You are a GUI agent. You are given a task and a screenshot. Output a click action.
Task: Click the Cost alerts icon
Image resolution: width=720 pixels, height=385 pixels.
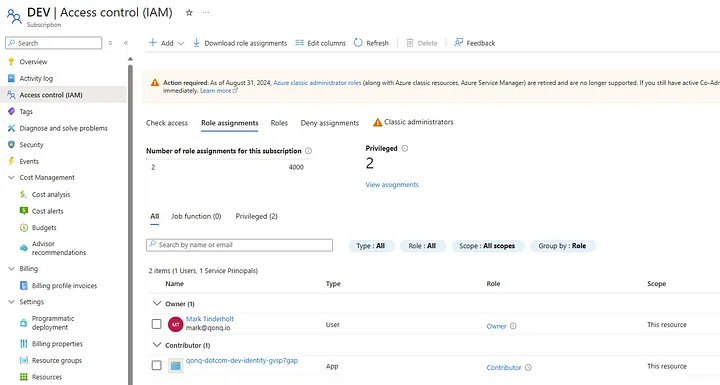[x=23, y=211]
